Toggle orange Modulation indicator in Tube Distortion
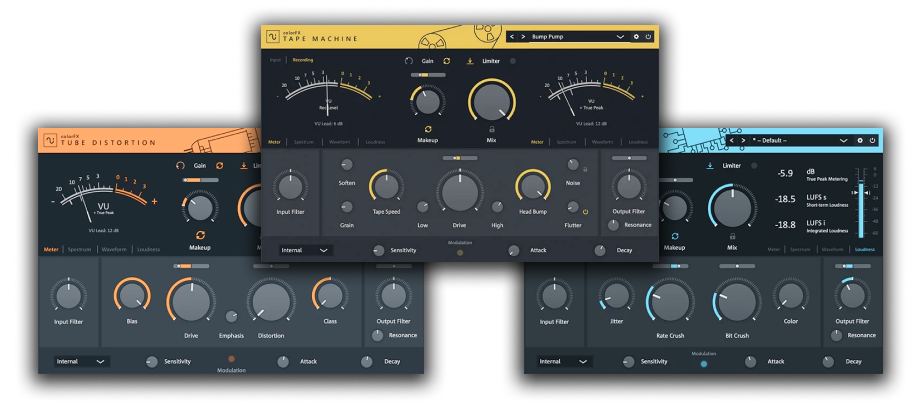Screen dimensions: 920x403 (231, 358)
